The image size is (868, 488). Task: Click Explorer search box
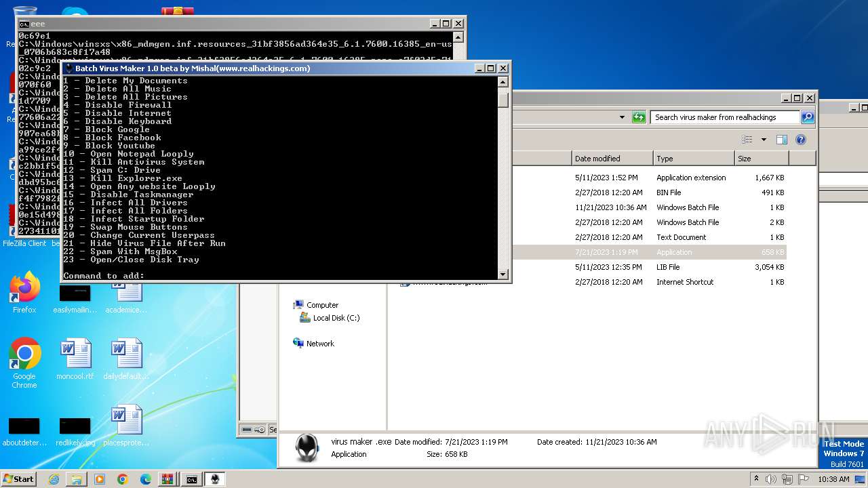pyautogui.click(x=725, y=117)
